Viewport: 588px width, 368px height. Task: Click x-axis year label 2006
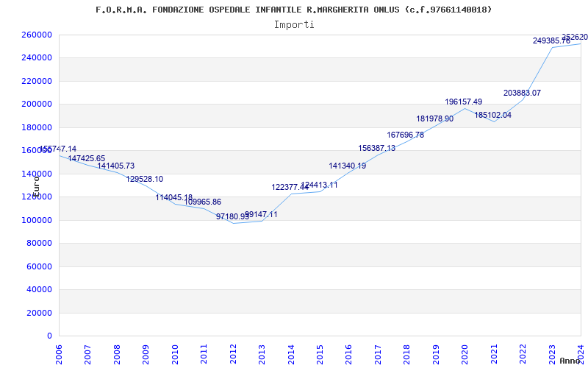tap(59, 354)
